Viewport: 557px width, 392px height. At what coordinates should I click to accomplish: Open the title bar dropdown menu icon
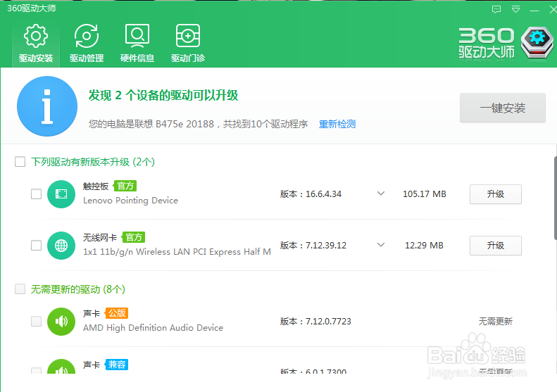point(515,9)
